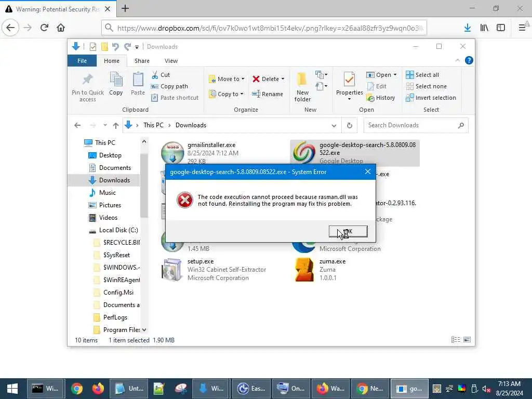This screenshot has width=532, height=399.
Task: Click the Firefox URL bar
Action: pyautogui.click(x=264, y=28)
